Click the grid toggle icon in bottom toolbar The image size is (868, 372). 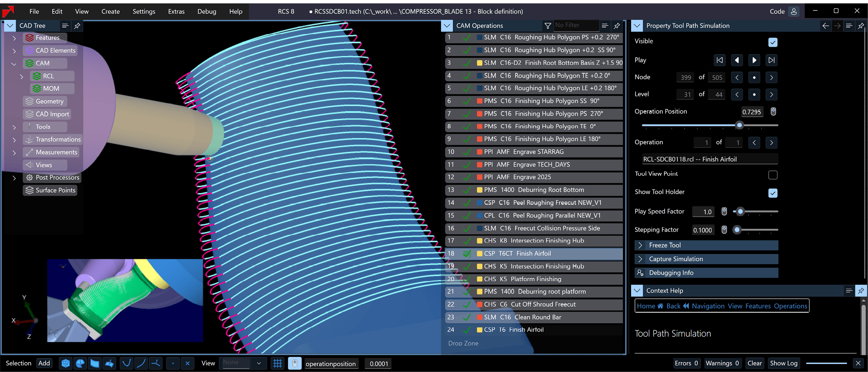277,363
